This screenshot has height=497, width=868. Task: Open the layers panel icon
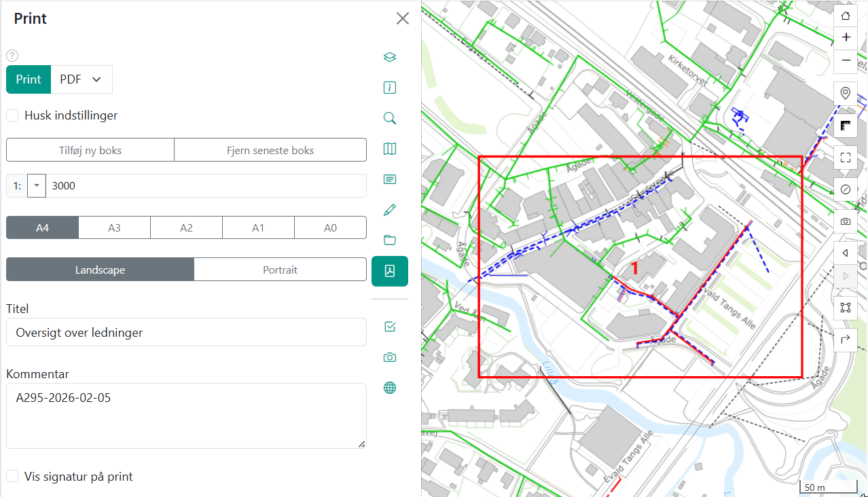390,57
